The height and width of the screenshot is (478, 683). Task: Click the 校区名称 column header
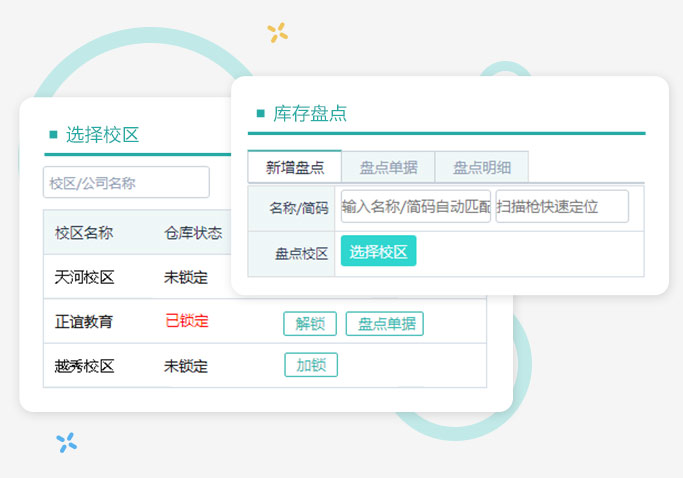coord(84,233)
